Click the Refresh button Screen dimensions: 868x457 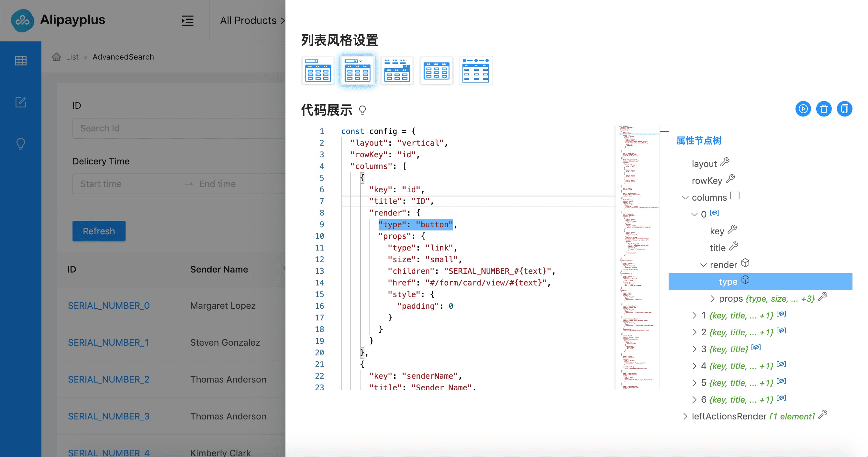pyautogui.click(x=99, y=231)
